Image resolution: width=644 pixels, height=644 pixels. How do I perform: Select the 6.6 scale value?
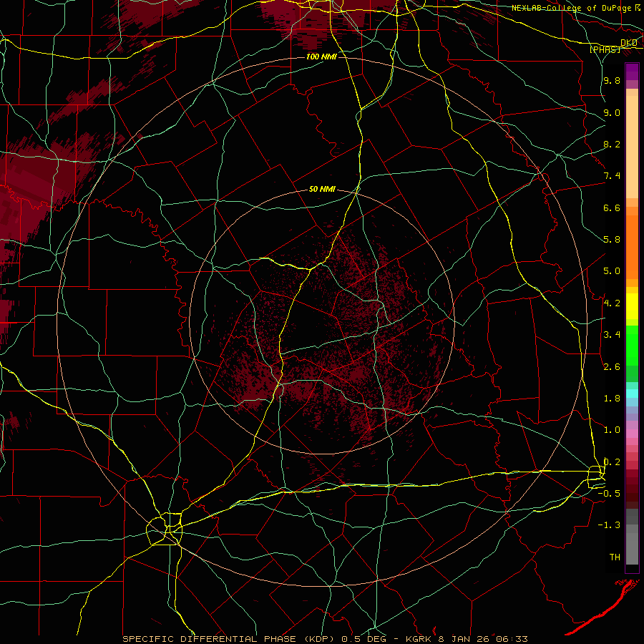(612, 208)
